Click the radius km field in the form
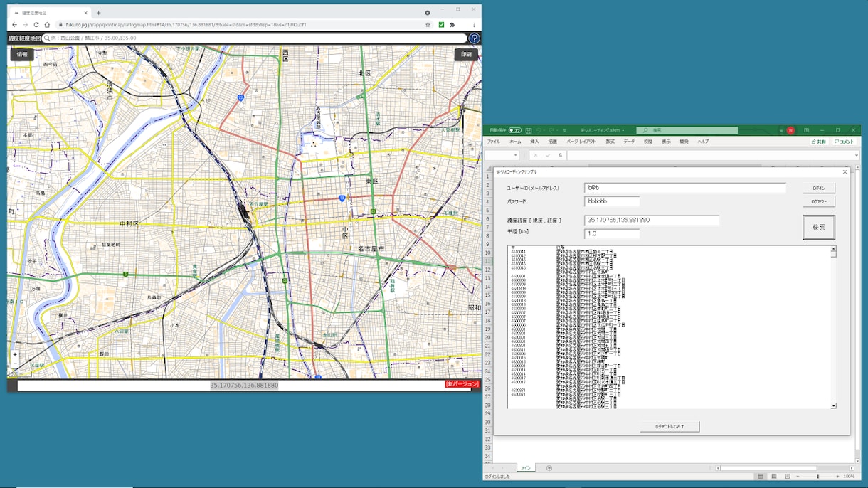This screenshot has width=868, height=488. (x=612, y=234)
